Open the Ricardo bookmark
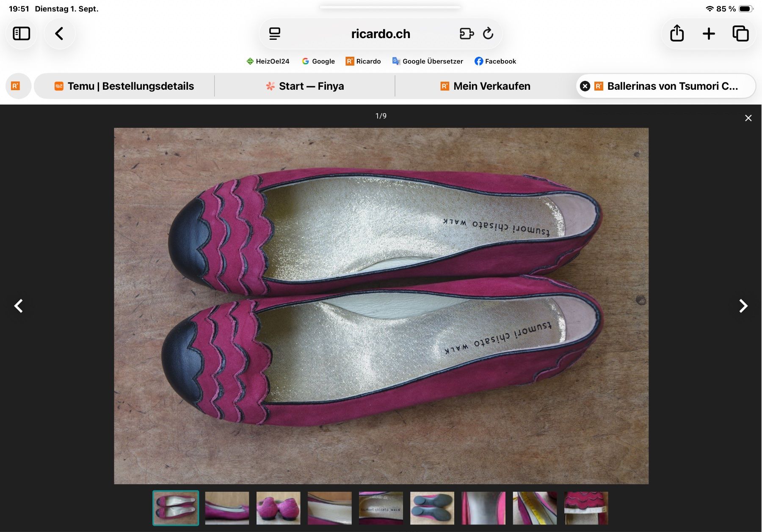Image resolution: width=762 pixels, height=532 pixels. (363, 61)
